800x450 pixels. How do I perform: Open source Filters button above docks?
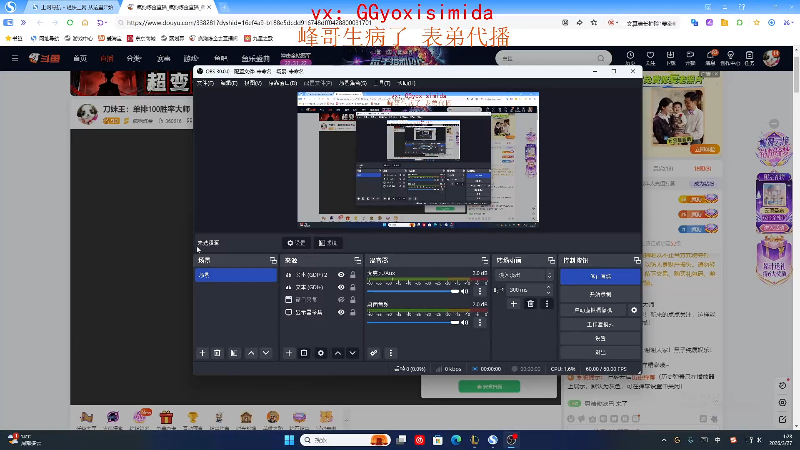328,243
